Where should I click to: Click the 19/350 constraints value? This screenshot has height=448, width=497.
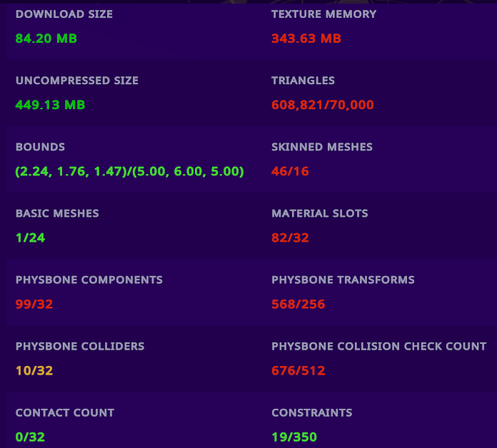294,437
